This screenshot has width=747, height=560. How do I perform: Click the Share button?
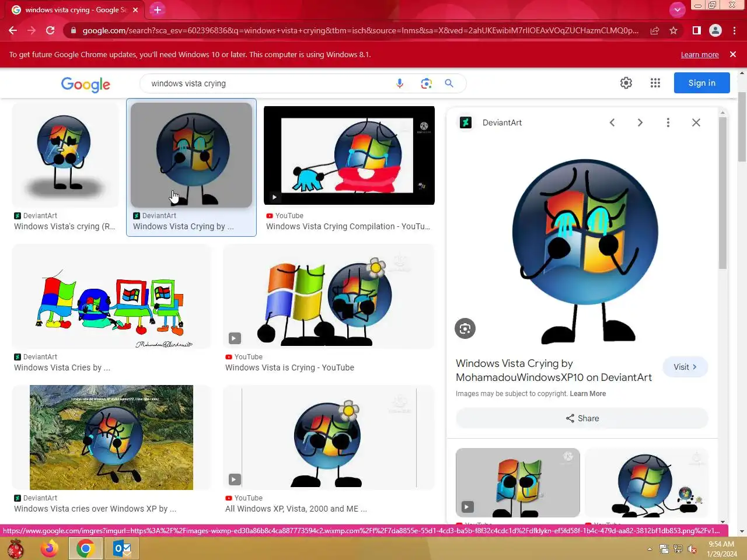(x=582, y=418)
